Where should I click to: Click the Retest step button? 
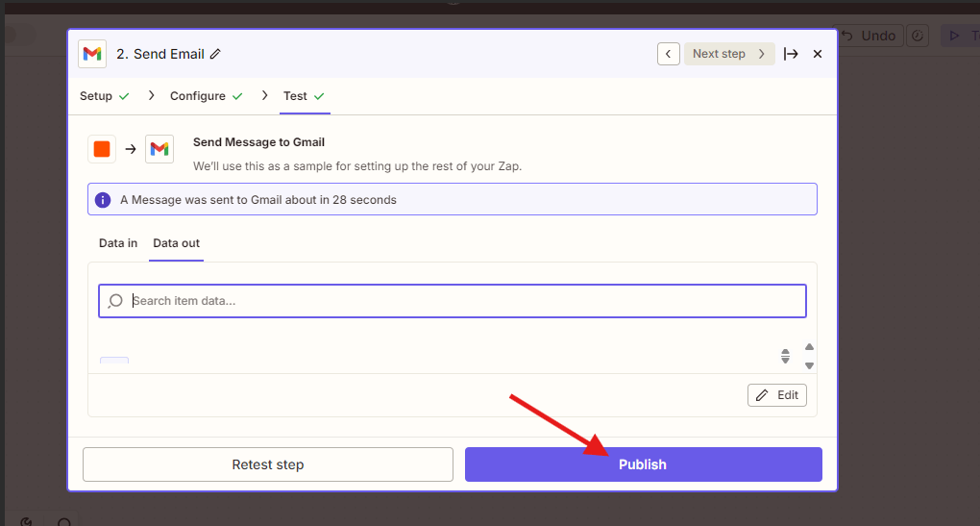[x=267, y=464]
